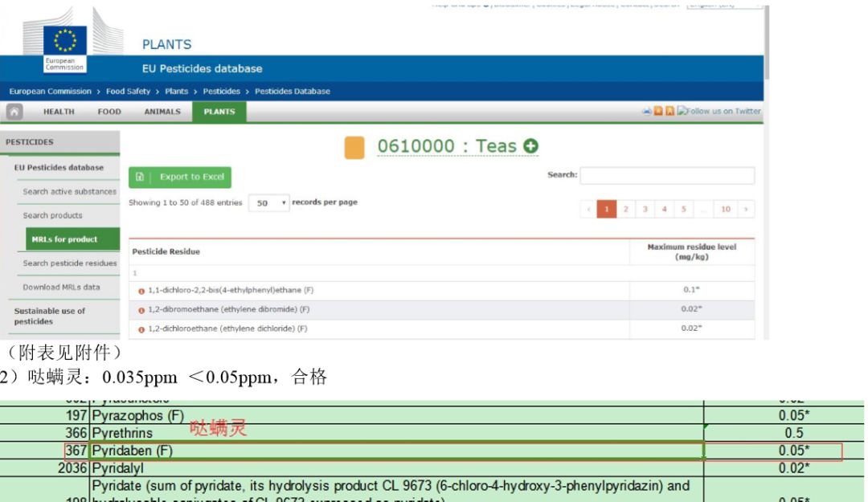Export the table to Excel
The height and width of the screenshot is (502, 868).
point(180,178)
